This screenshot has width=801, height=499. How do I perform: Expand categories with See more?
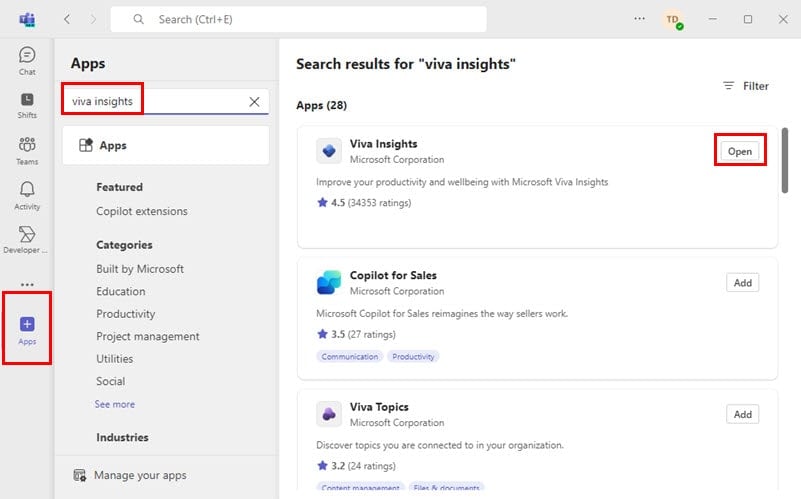tap(115, 404)
